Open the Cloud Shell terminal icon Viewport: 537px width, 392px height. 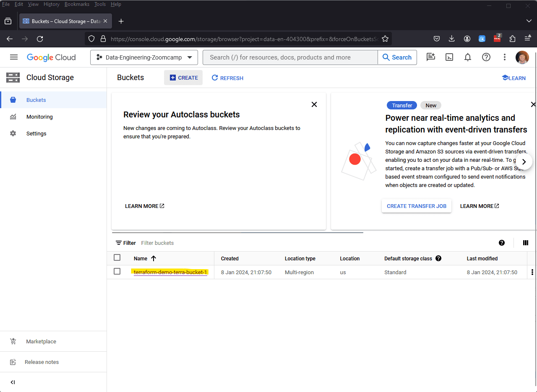coord(449,57)
